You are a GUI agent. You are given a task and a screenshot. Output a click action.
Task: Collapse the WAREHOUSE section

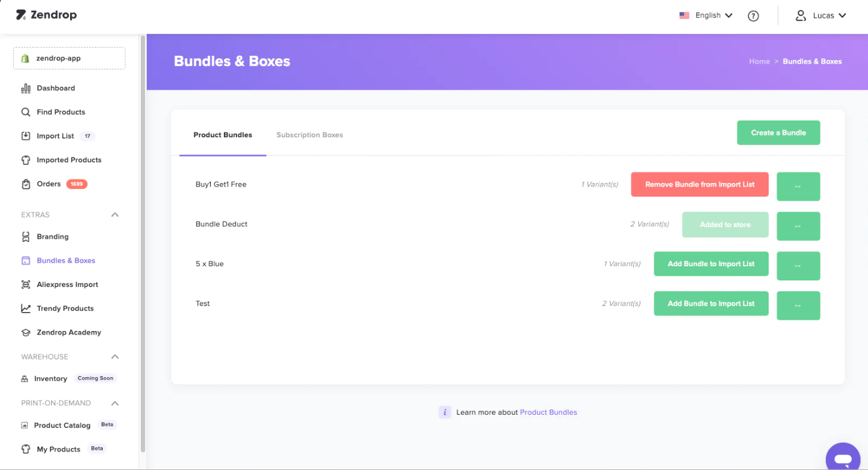(x=115, y=357)
